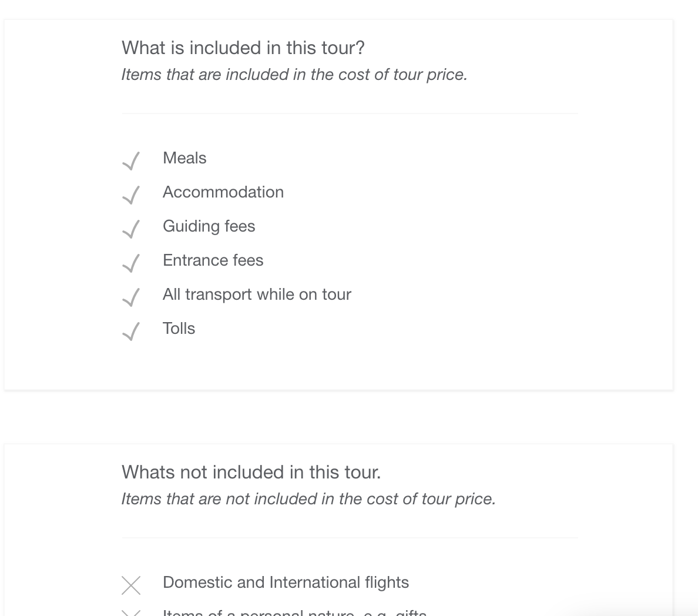Select the Accommodation list item text
This screenshot has width=698, height=616.
point(223,192)
